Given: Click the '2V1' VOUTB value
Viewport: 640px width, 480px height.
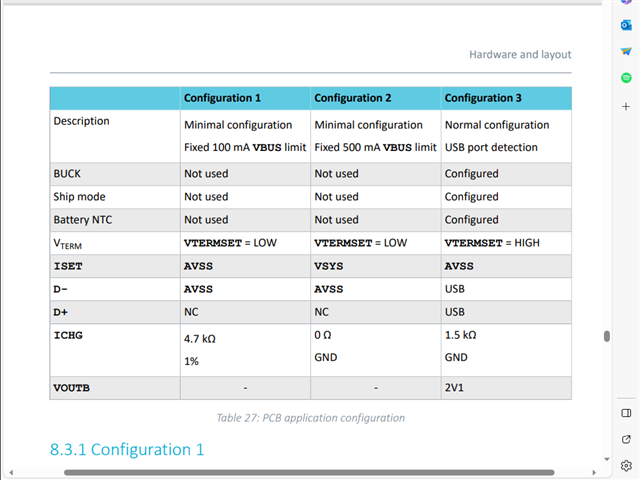Looking at the screenshot, I should [x=454, y=388].
